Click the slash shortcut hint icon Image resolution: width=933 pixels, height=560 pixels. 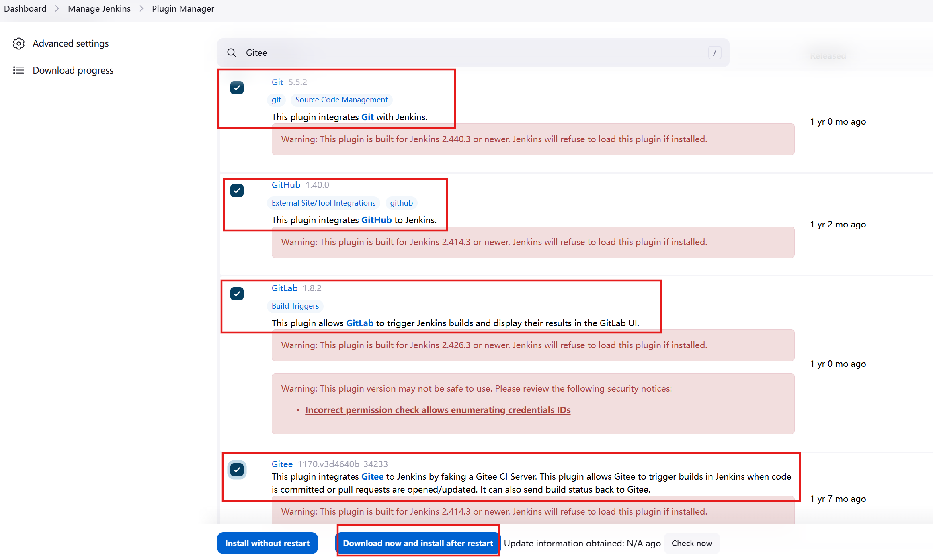click(714, 53)
